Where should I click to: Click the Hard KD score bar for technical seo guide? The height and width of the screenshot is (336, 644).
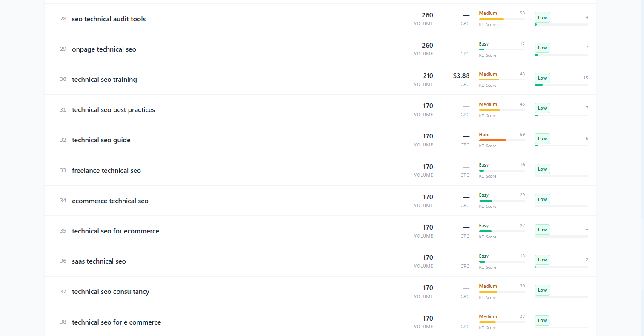pos(502,140)
